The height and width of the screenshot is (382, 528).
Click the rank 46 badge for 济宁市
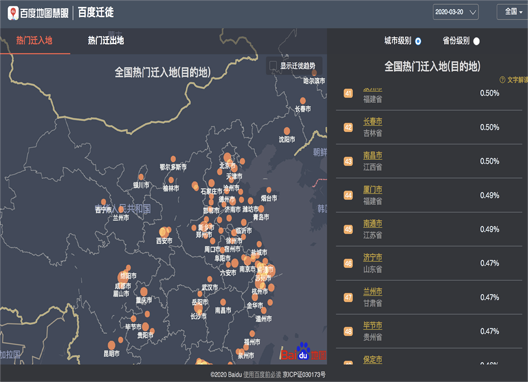click(348, 263)
